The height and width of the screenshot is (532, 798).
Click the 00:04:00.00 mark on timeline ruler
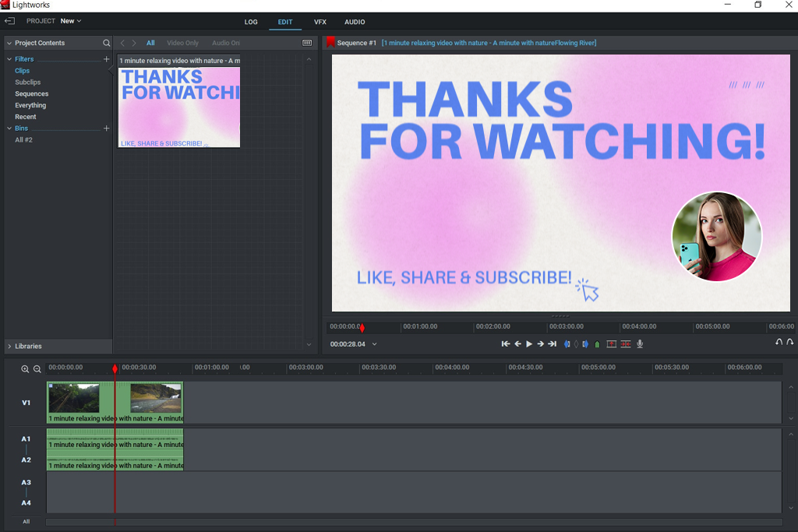tap(452, 367)
